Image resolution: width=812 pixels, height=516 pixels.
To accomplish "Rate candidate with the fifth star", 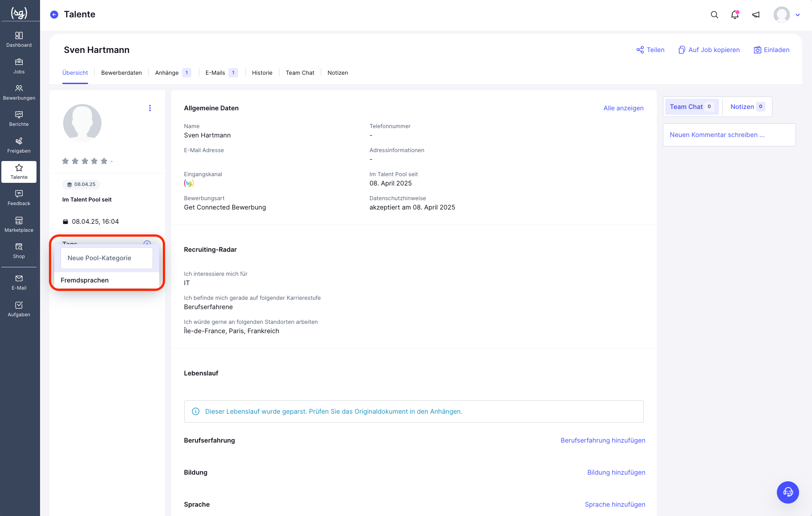I will [x=104, y=161].
